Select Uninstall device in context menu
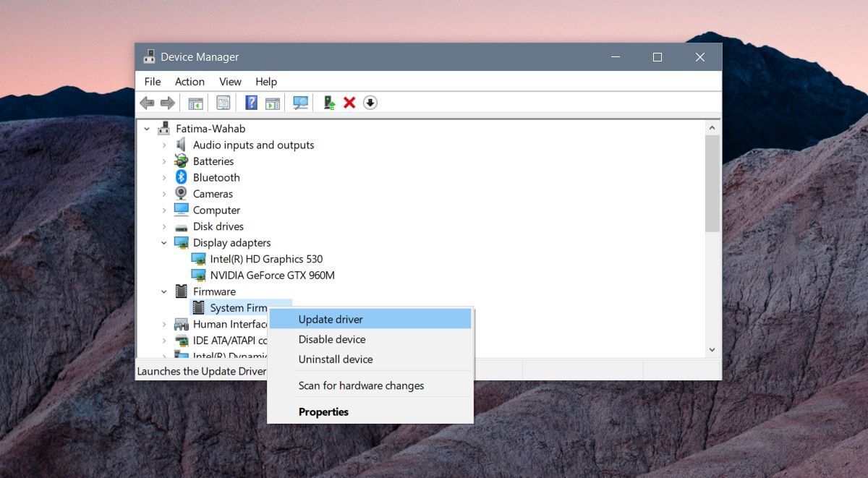868x478 pixels. (x=336, y=359)
